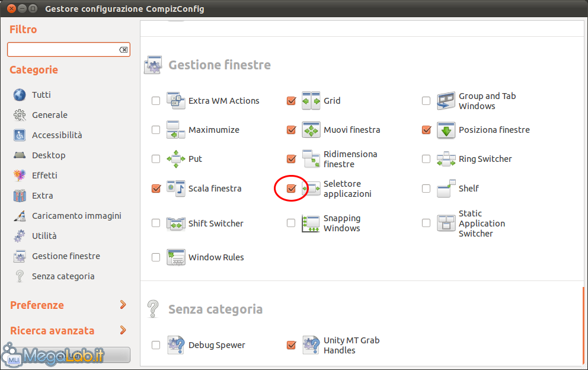Enable the Debug Spewer checkbox
Screen dimensions: 588x370
(156, 345)
